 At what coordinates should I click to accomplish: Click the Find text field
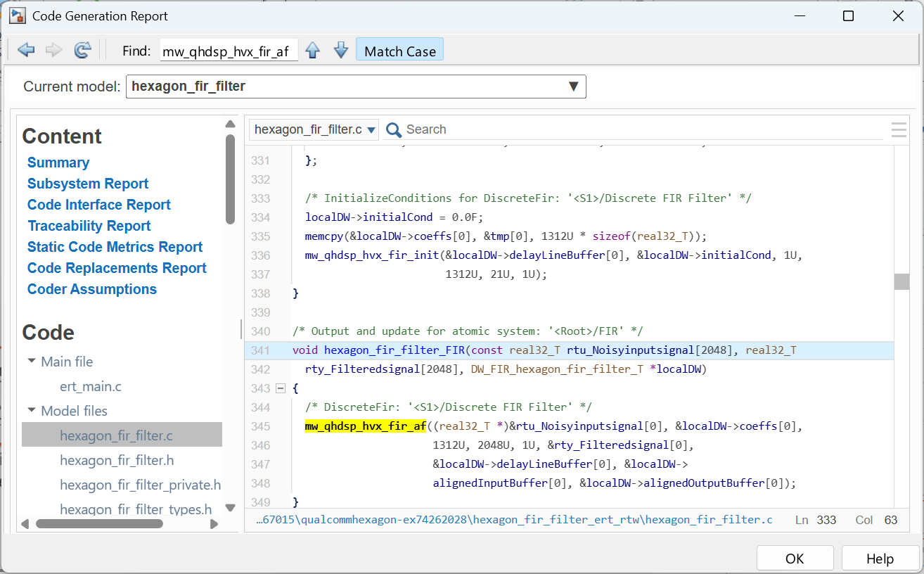[229, 51]
